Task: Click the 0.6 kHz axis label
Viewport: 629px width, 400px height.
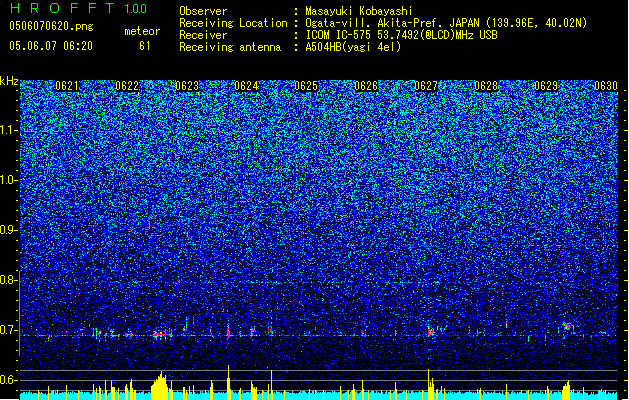Action: coord(9,380)
